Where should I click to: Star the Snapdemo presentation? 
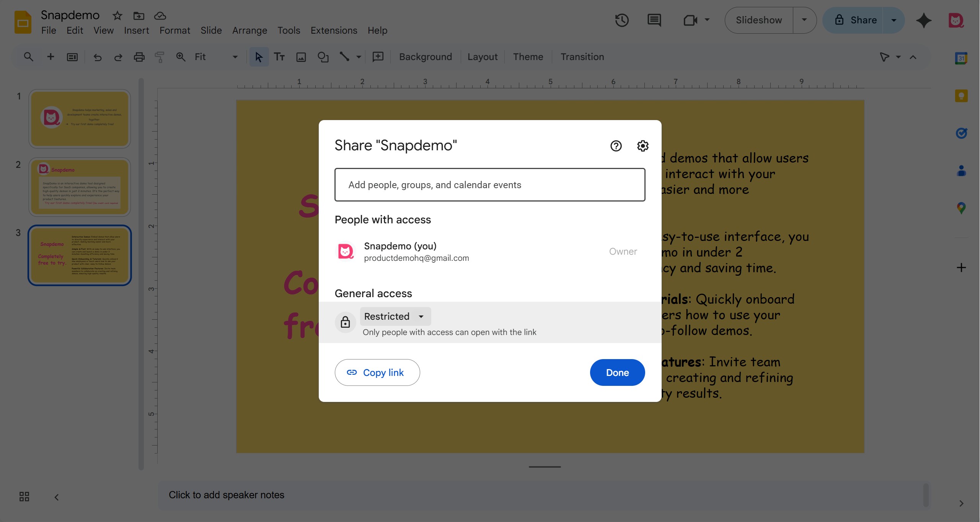pyautogui.click(x=117, y=16)
